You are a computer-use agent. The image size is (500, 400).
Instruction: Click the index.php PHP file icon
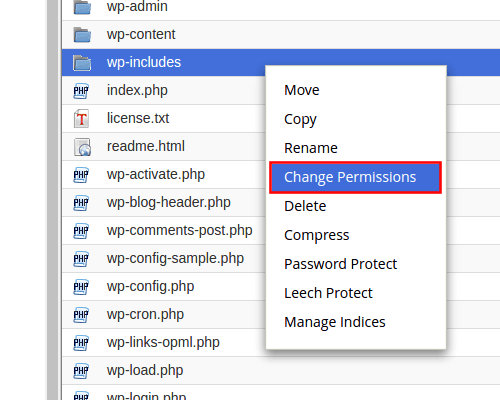pos(81,91)
